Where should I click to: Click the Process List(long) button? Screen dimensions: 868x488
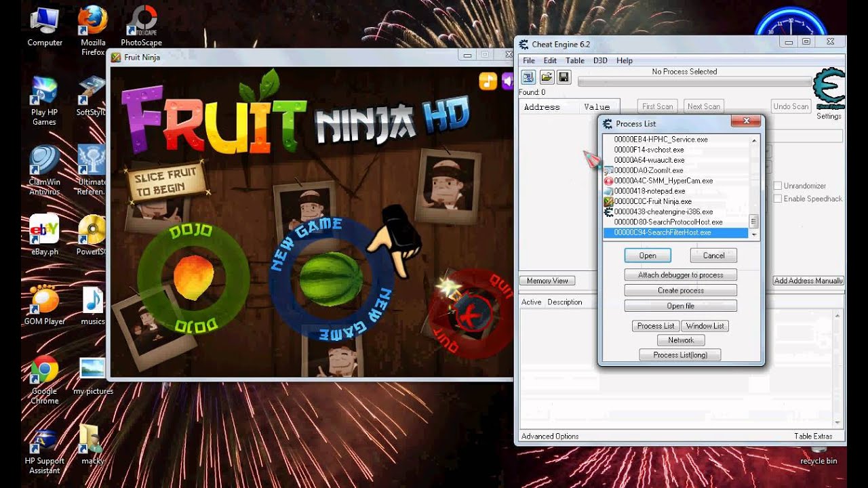680,355
